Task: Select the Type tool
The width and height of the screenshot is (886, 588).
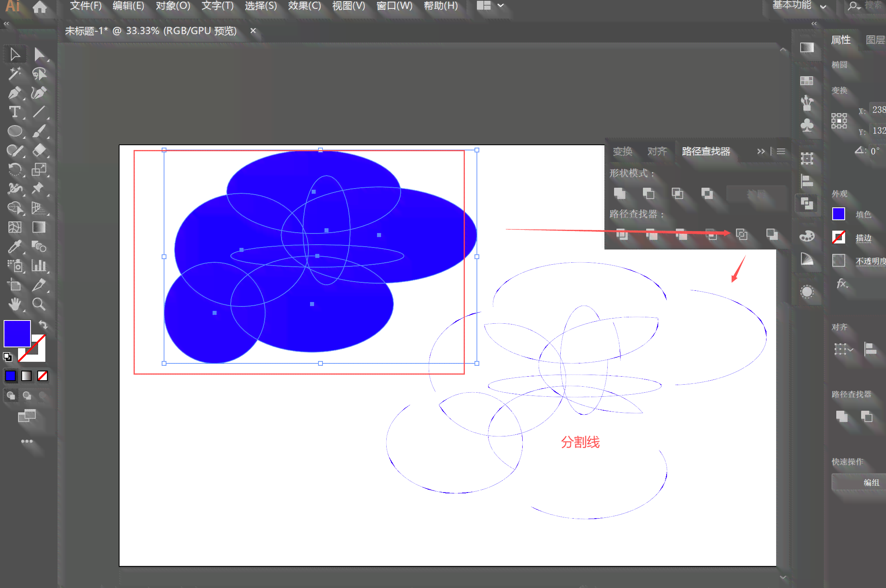Action: pyautogui.click(x=15, y=112)
